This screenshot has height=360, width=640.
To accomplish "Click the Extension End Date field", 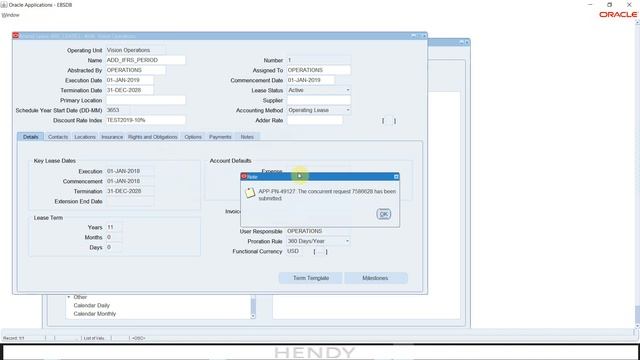I will [129, 201].
